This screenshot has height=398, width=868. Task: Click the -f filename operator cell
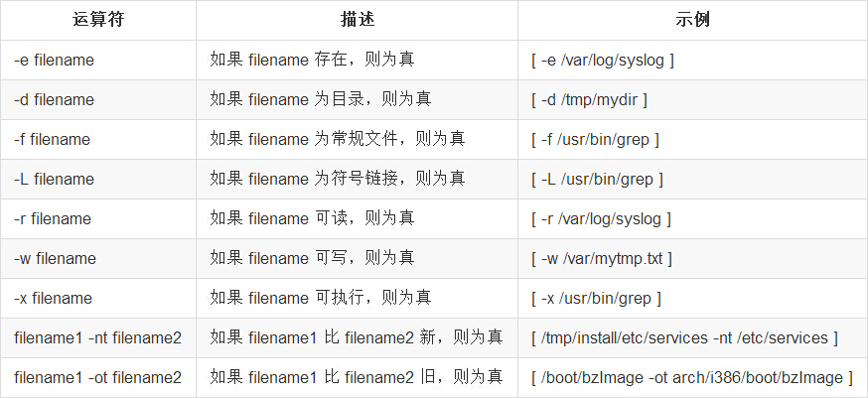pyautogui.click(x=52, y=139)
